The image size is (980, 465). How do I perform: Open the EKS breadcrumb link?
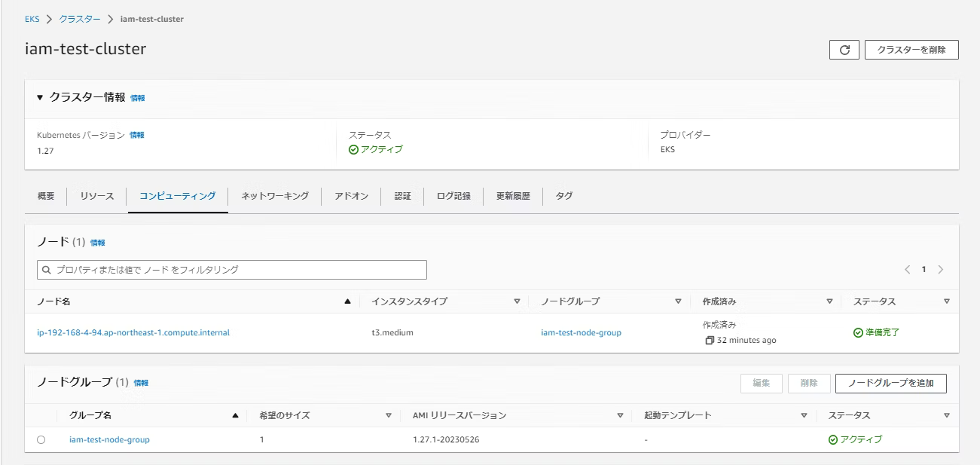(x=32, y=19)
